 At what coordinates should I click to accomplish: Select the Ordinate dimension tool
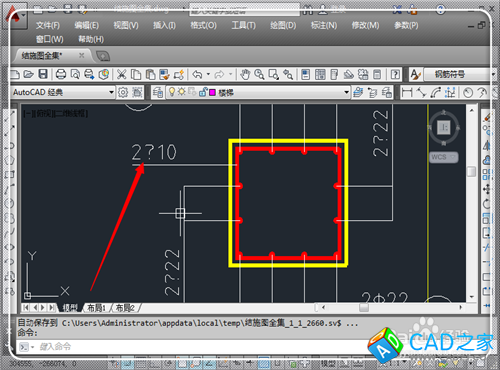pyautogui.click(x=450, y=92)
